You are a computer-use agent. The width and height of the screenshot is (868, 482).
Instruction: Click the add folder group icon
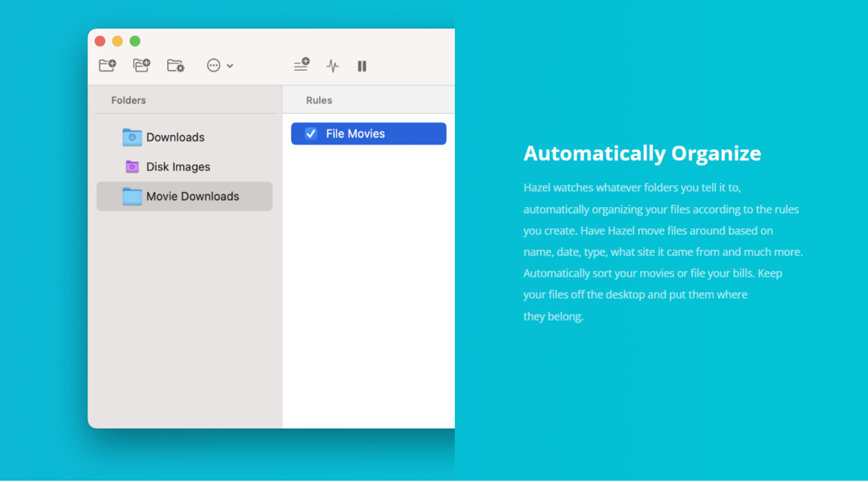pos(141,66)
